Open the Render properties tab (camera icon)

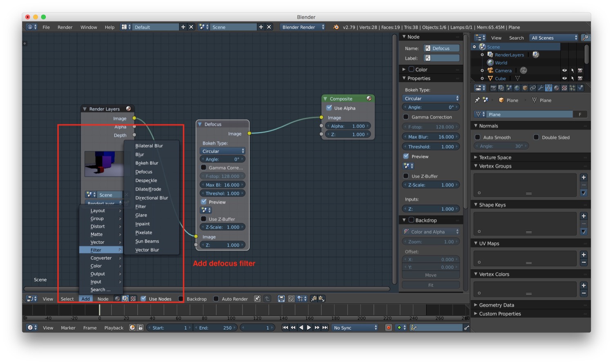(x=494, y=88)
